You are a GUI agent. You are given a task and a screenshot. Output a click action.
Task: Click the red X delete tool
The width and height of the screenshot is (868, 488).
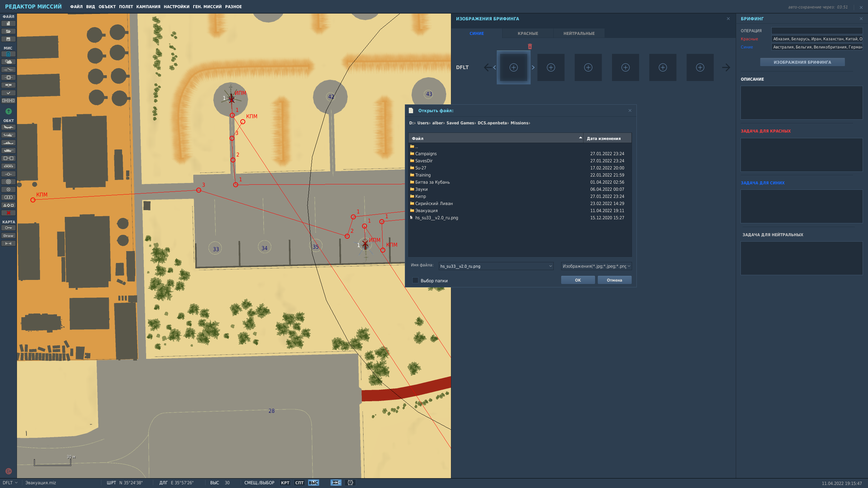pos(8,213)
